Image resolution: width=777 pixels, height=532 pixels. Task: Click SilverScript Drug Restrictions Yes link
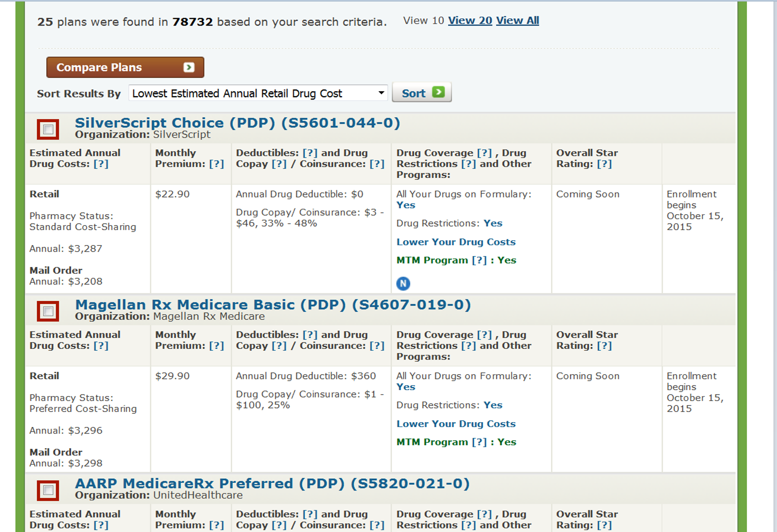(493, 223)
